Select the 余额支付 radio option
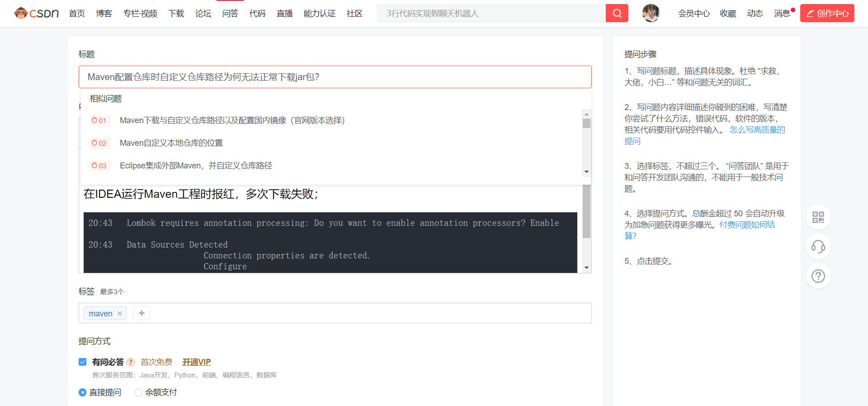This screenshot has height=406, width=868. pyautogui.click(x=139, y=392)
